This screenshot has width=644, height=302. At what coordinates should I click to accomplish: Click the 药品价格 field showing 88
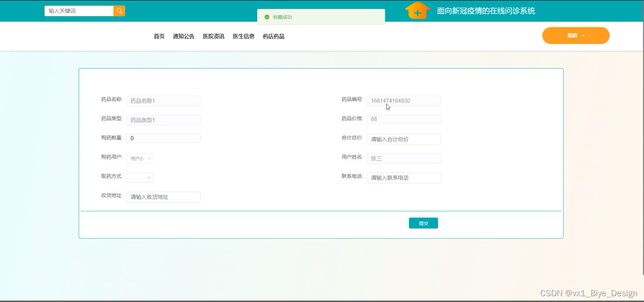[x=404, y=119]
